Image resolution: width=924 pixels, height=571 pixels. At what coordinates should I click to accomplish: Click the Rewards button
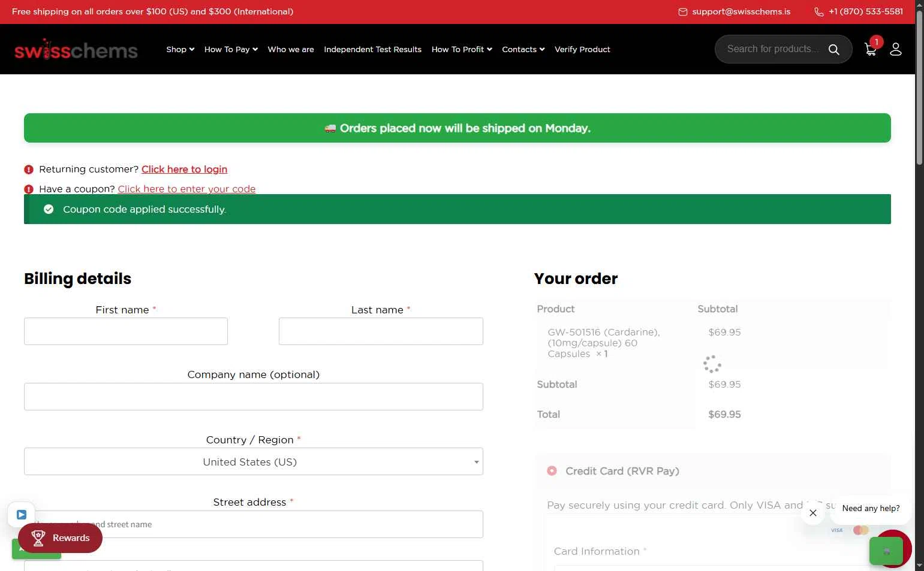60,538
